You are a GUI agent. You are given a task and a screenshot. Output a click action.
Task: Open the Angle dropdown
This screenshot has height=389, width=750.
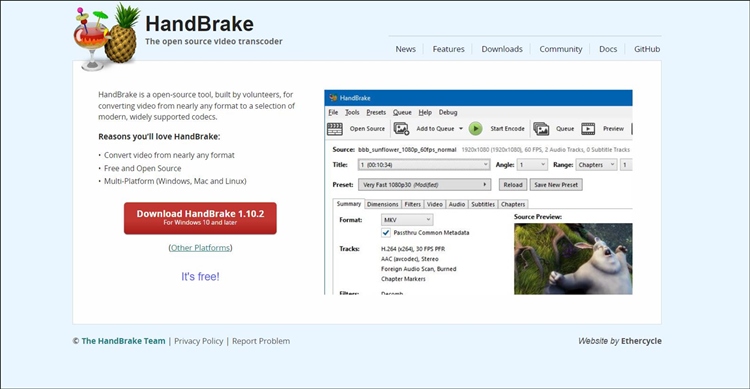pyautogui.click(x=532, y=165)
